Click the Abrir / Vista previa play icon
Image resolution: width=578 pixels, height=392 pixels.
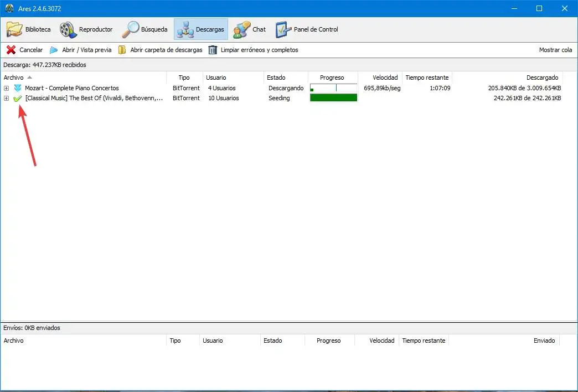(x=54, y=50)
